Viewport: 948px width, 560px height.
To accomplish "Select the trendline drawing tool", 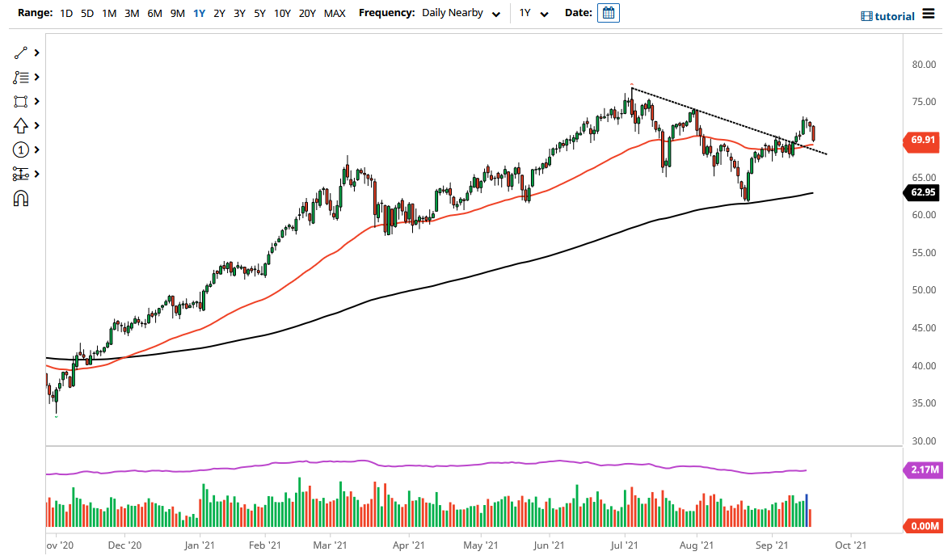I will click(21, 53).
